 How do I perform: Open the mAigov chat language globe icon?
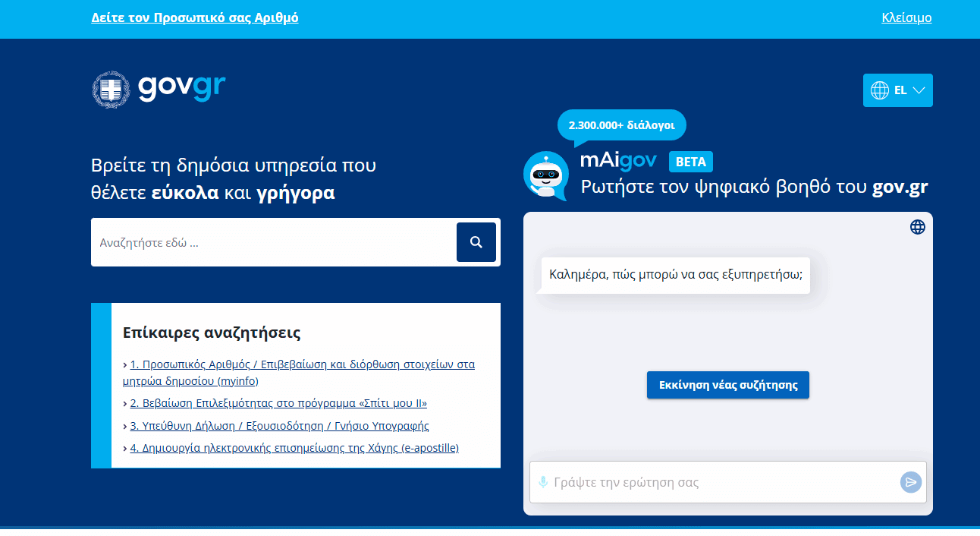click(917, 226)
